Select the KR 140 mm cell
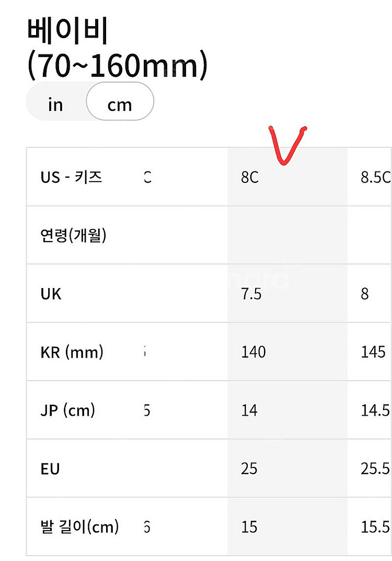The width and height of the screenshot is (392, 561). point(287,352)
